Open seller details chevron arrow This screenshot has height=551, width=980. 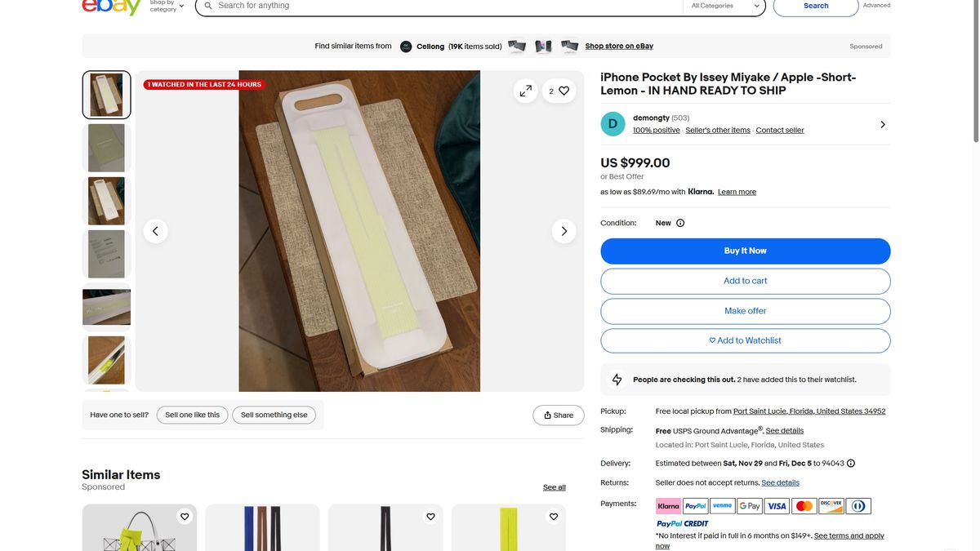pos(882,125)
